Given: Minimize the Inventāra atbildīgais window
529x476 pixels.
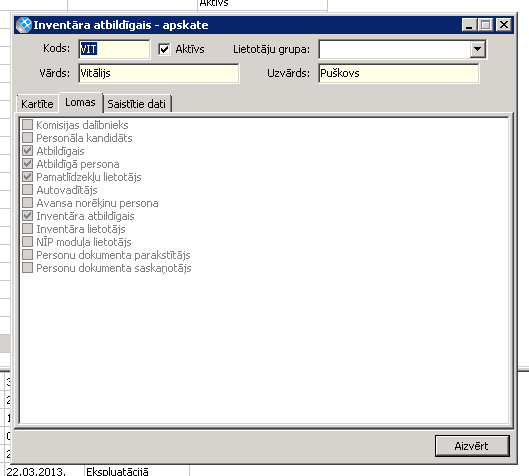Looking at the screenshot, I should pos(469,25).
